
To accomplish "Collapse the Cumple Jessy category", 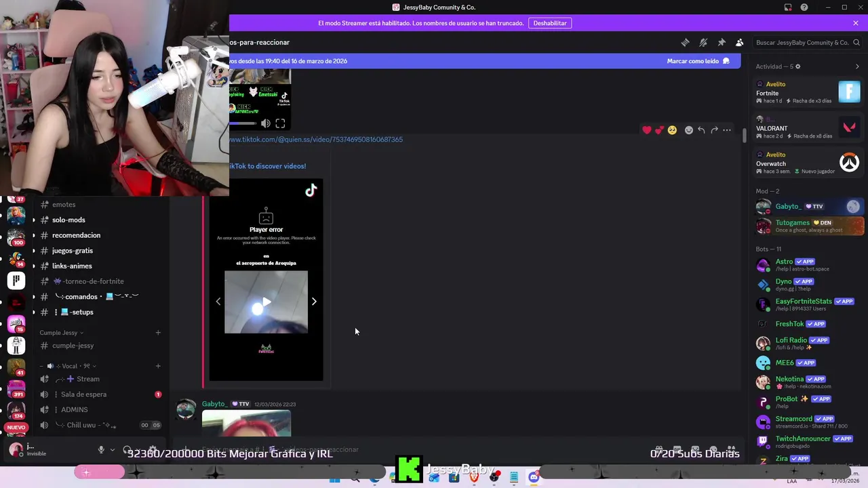I will (x=61, y=333).
